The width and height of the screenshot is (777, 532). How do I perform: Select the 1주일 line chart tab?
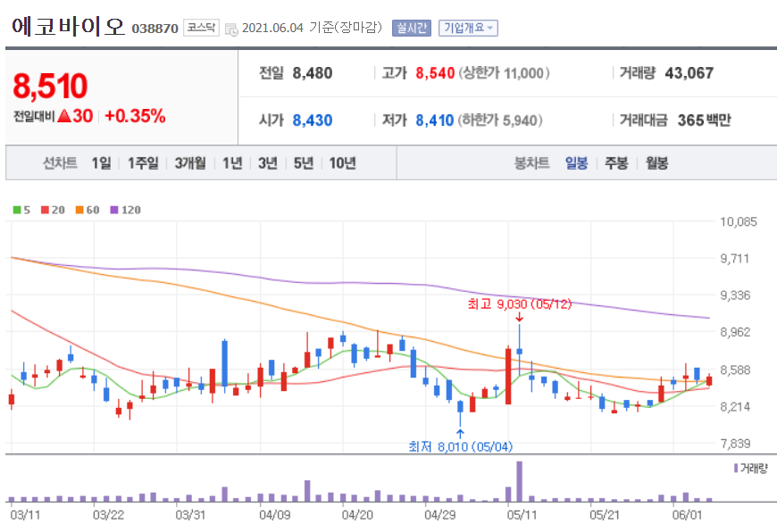click(143, 163)
